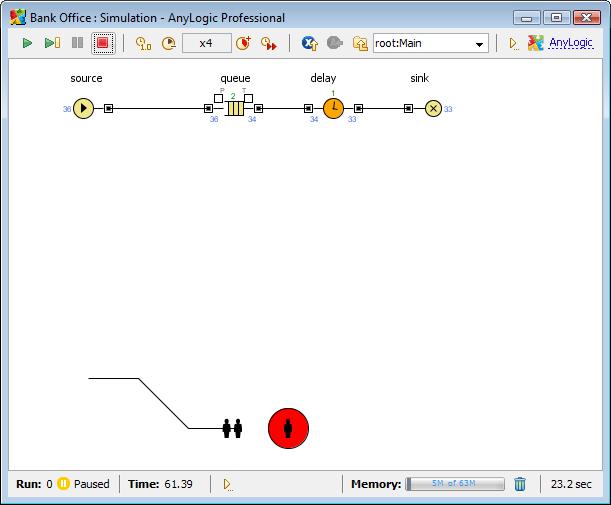Click the red service circle with person

click(x=288, y=428)
